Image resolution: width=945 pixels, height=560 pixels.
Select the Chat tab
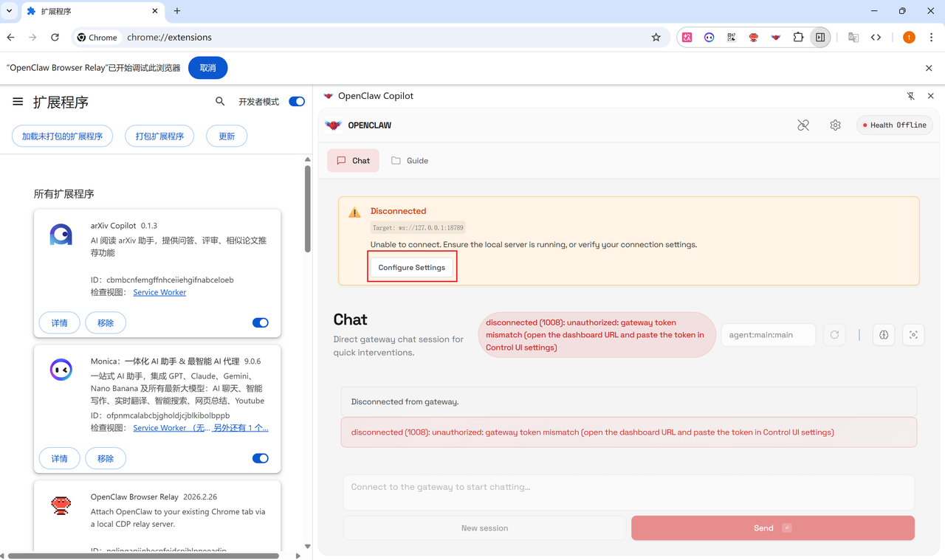[x=353, y=161]
